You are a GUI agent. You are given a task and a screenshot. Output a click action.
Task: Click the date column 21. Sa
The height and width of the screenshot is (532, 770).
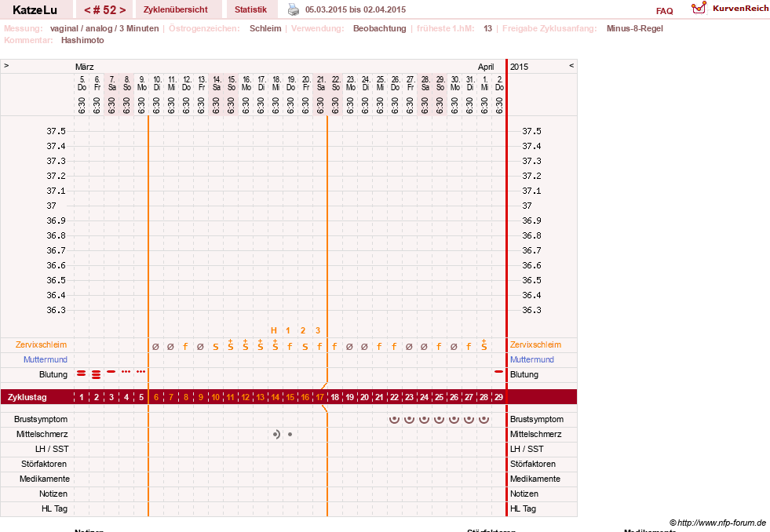pyautogui.click(x=320, y=83)
